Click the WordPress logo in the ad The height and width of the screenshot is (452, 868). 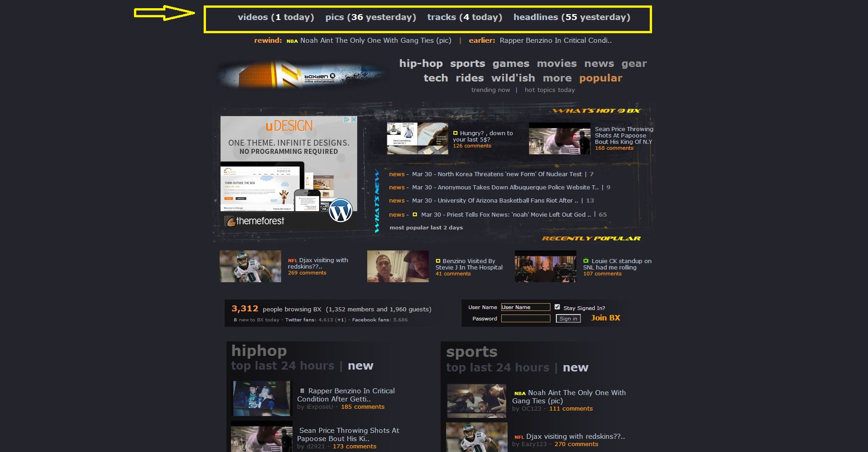coord(341,210)
